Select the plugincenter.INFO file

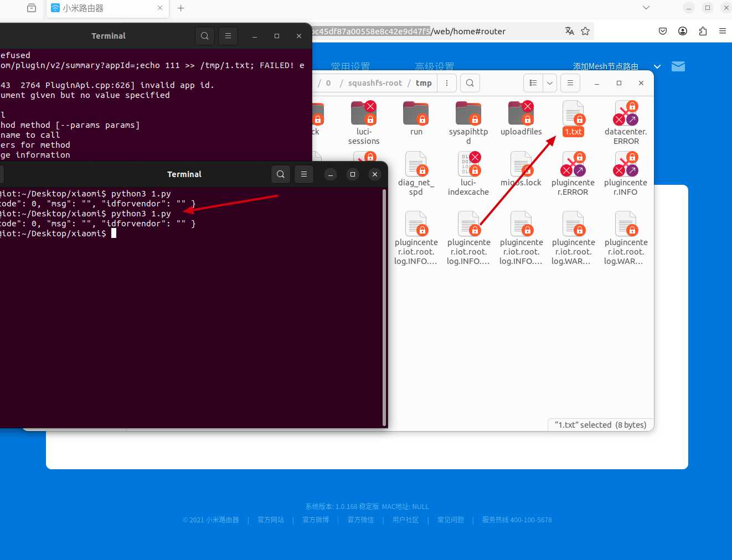pyautogui.click(x=626, y=174)
